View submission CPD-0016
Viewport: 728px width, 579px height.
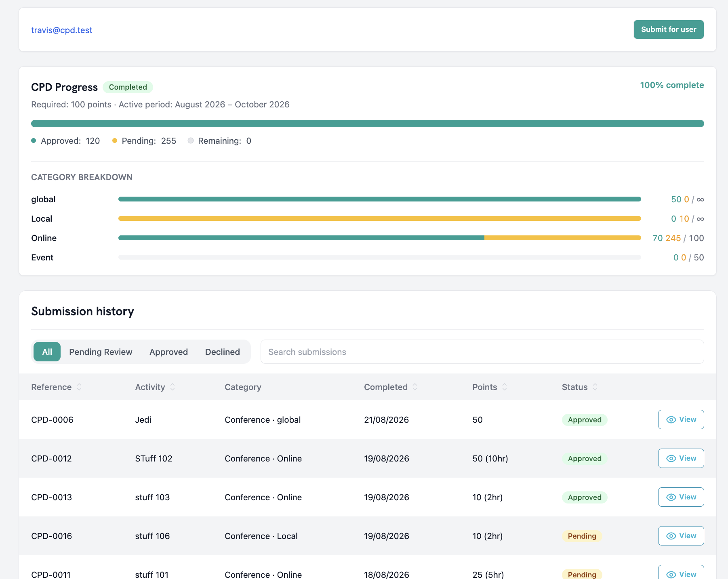click(x=681, y=536)
